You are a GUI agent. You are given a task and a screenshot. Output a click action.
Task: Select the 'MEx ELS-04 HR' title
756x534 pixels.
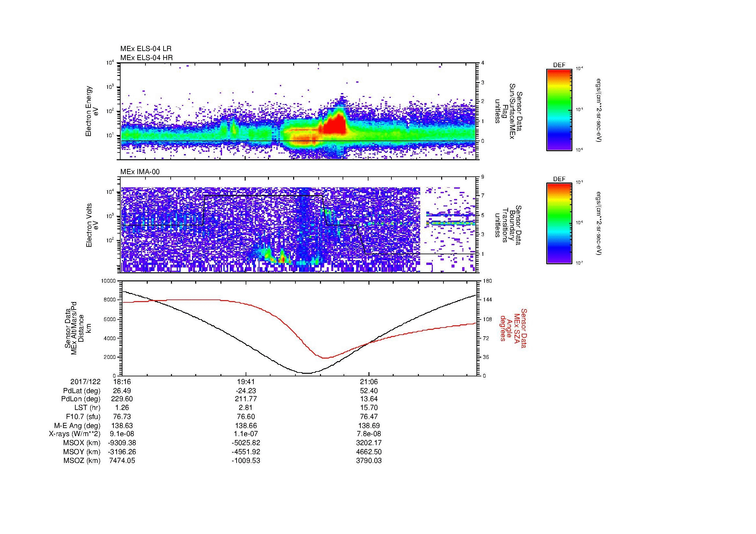(x=146, y=58)
